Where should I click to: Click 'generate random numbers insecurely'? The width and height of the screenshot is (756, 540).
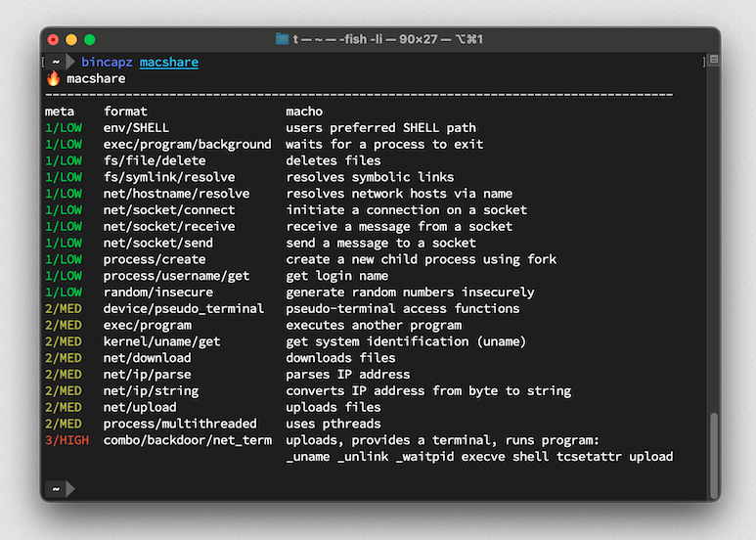[x=411, y=292]
